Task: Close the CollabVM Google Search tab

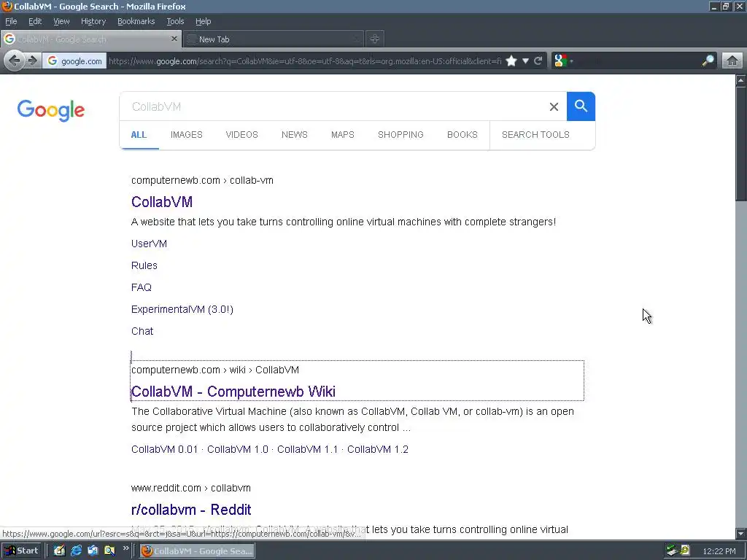Action: pyautogui.click(x=174, y=39)
